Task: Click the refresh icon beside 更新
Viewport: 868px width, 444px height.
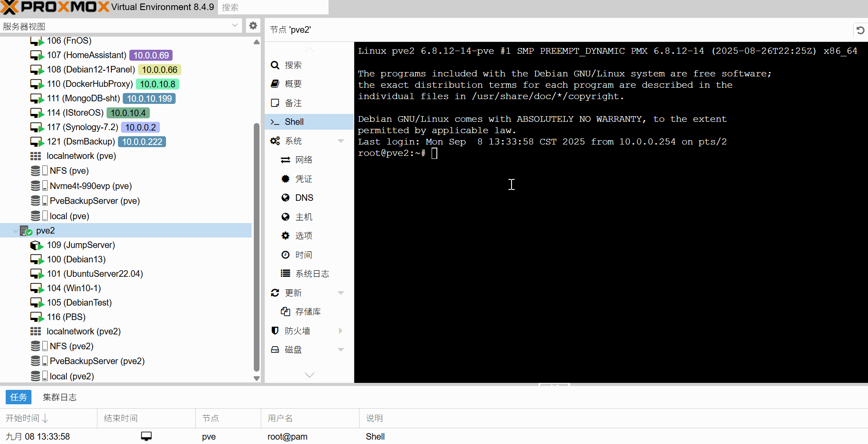Action: pos(275,293)
